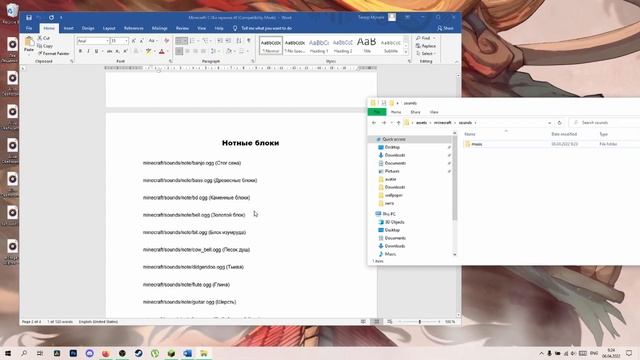
Task: Click the Clear All Formatting icon
Action: (x=167, y=41)
